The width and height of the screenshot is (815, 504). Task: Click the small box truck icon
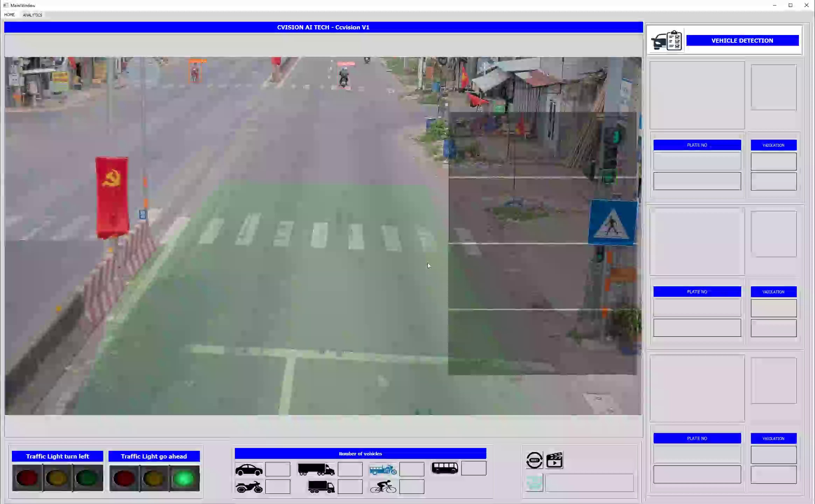(x=321, y=487)
